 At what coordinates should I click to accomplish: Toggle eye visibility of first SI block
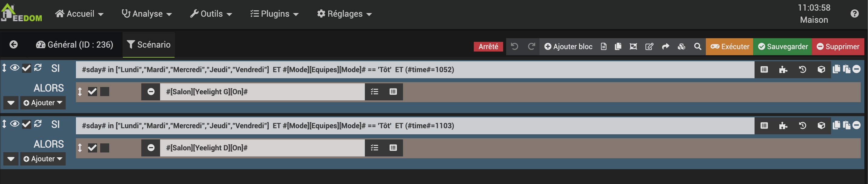(x=14, y=68)
